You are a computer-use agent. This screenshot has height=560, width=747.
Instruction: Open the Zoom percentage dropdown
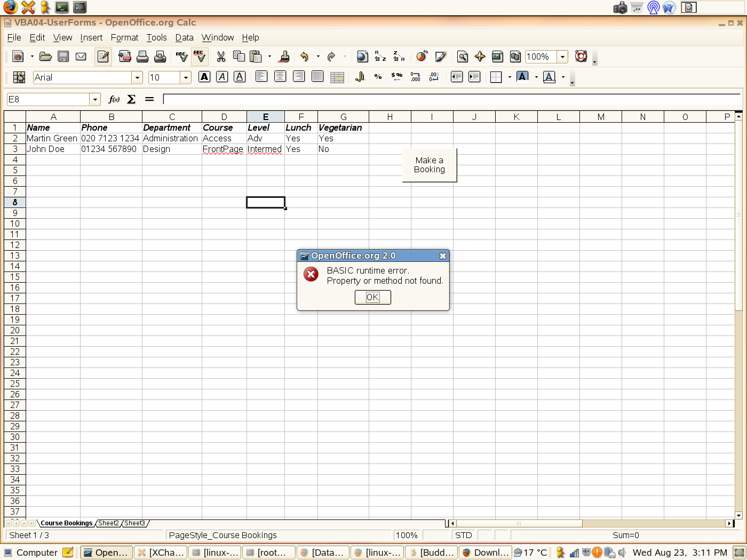pos(562,57)
